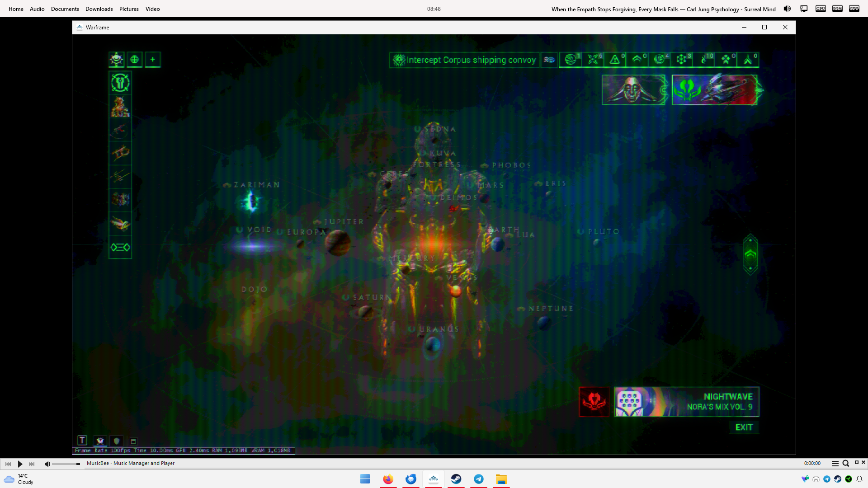Click the globe icon at top left
The image size is (868, 488).
point(135,60)
